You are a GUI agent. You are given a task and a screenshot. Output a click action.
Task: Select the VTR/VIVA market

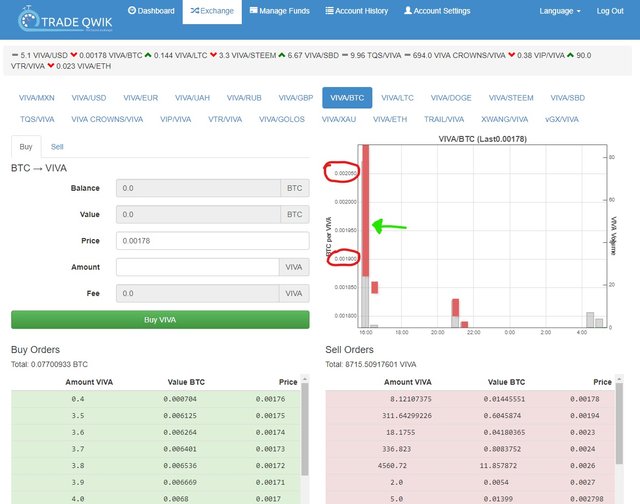[x=225, y=119]
